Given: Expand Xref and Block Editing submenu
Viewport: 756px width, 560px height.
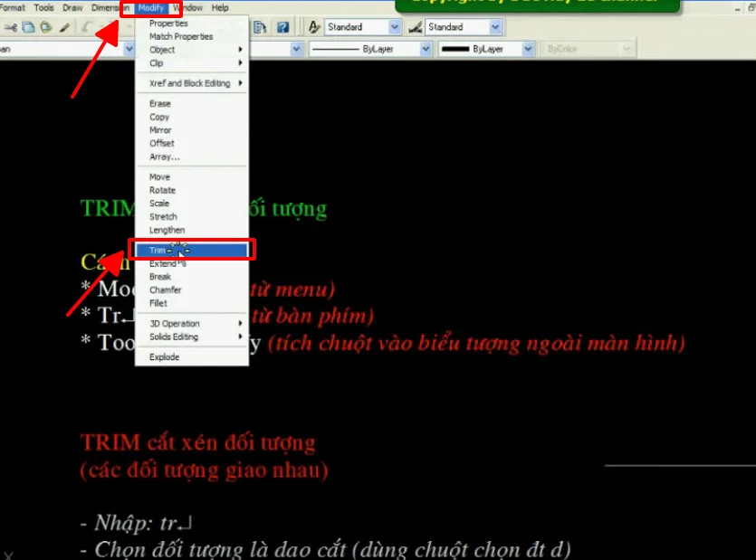Looking at the screenshot, I should coord(192,83).
